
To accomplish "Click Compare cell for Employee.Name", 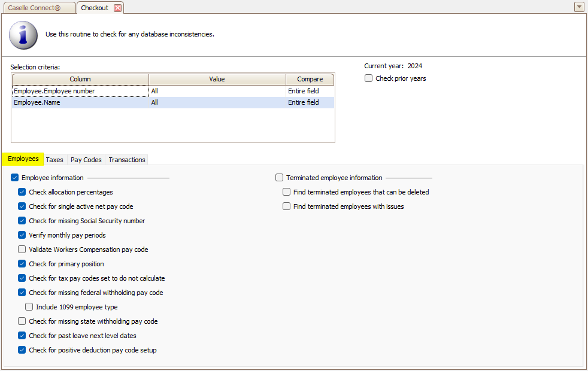I will (x=310, y=103).
